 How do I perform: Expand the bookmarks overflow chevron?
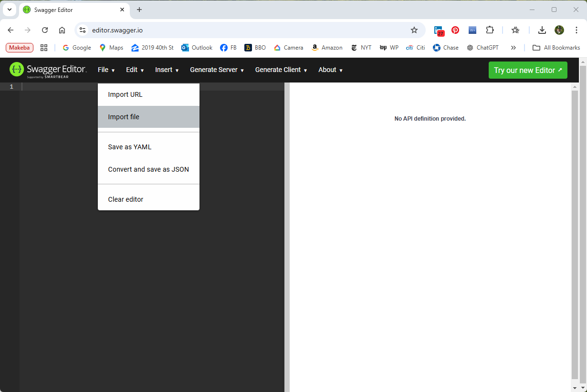coord(514,47)
